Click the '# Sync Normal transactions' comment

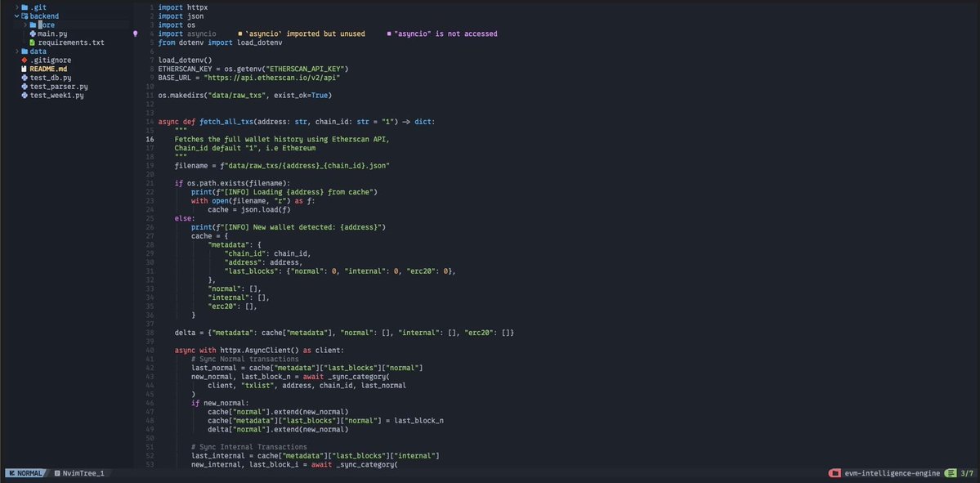(x=245, y=360)
